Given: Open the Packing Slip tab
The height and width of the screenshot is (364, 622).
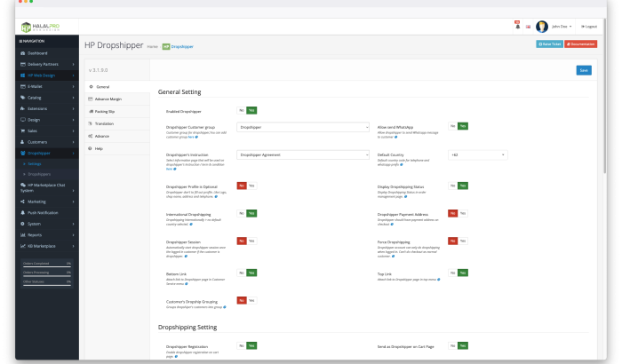Looking at the screenshot, I should (x=117, y=112).
